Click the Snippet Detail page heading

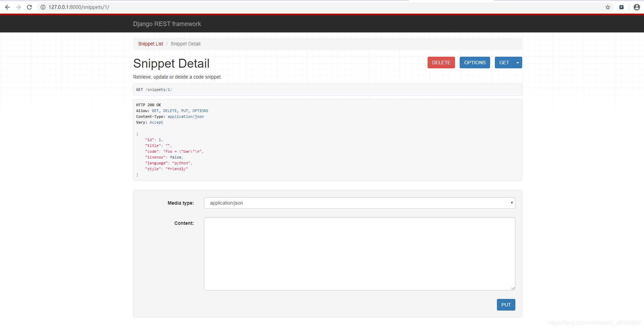pos(171,64)
